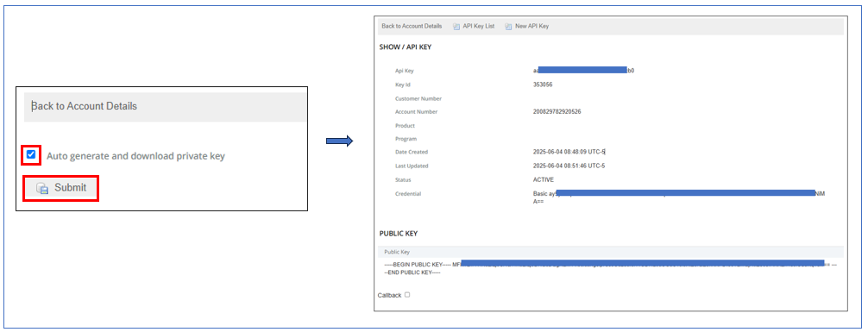Enable the Callback checkbox

tap(407, 295)
